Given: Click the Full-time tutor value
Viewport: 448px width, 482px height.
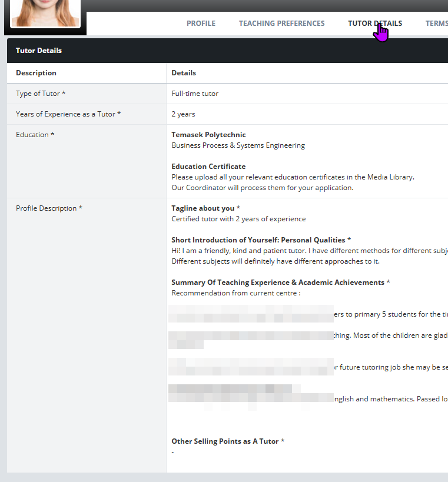Looking at the screenshot, I should tap(195, 94).
